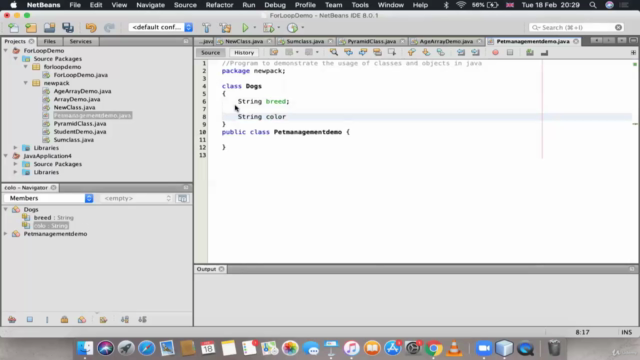Open the default config dropdown

pyautogui.click(x=160, y=27)
